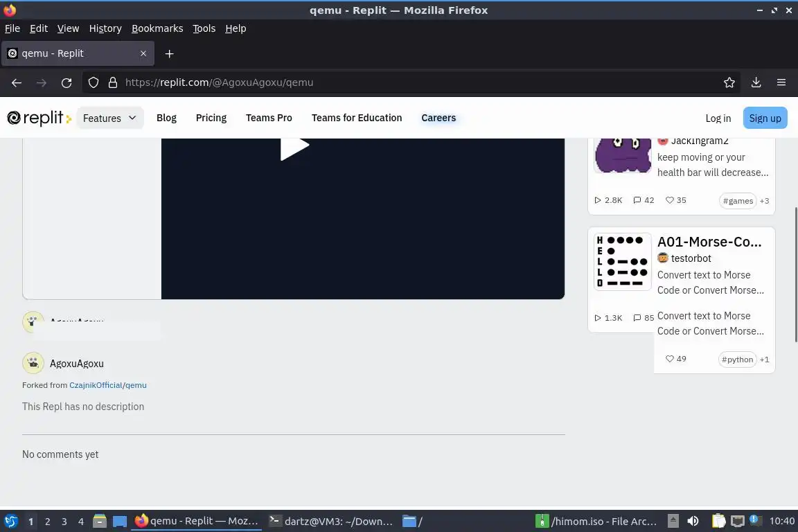Click the taskbar show-desktop icon
Screen dimensions: 798x532
[x=120, y=522]
